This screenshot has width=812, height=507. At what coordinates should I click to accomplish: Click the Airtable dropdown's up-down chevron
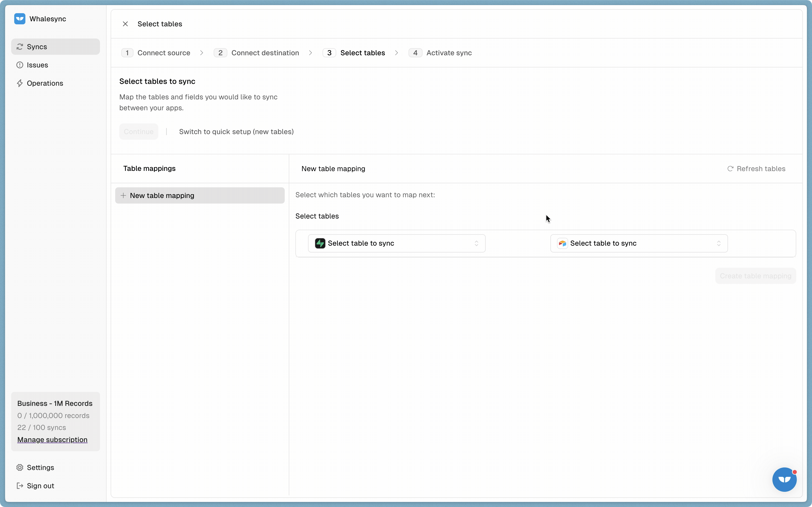click(719, 243)
